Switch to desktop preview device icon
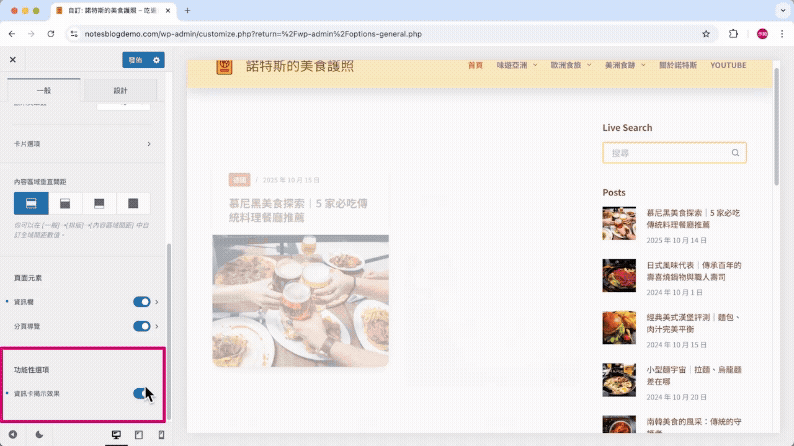Image resolution: width=794 pixels, height=446 pixels. click(115, 435)
